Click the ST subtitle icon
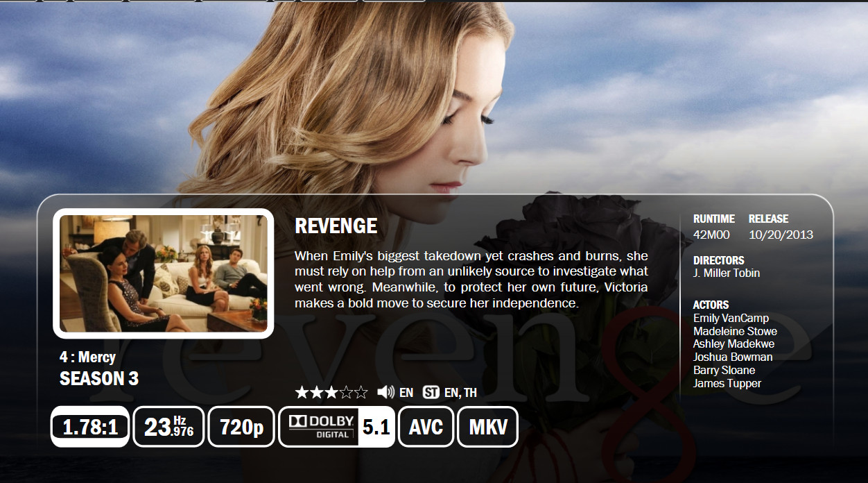This screenshot has width=868, height=483. click(431, 393)
